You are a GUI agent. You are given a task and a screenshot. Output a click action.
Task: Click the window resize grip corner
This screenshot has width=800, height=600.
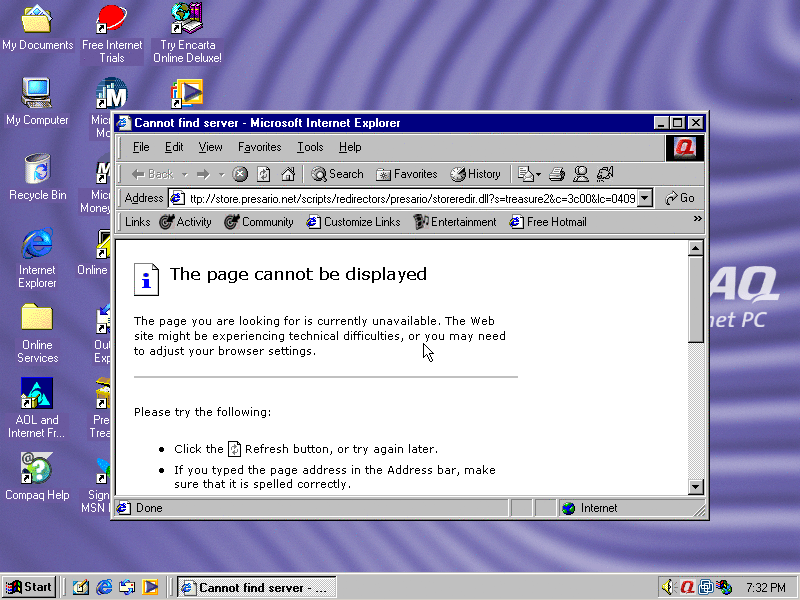699,510
